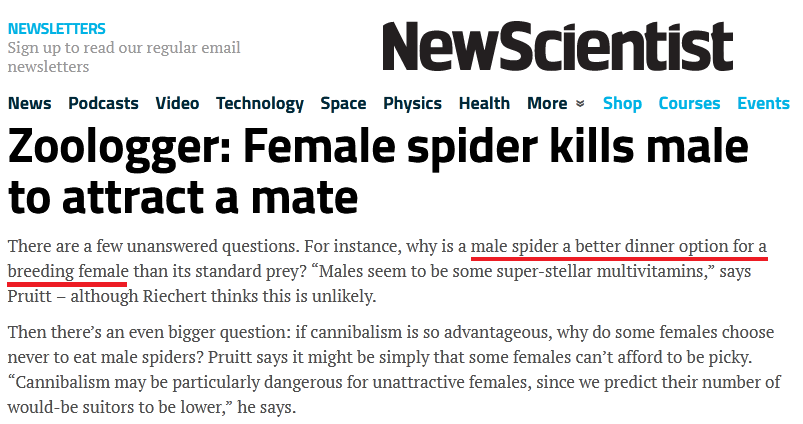Open the News section

(x=29, y=103)
